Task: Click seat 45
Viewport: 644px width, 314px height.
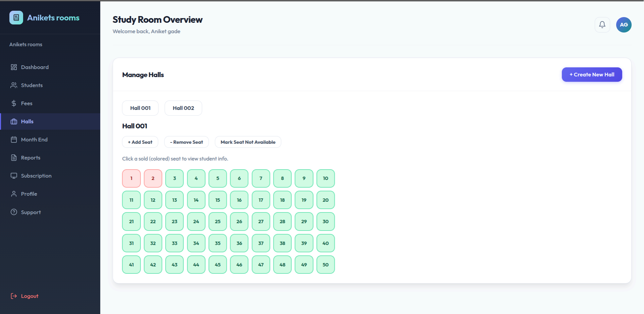Action: click(x=218, y=265)
